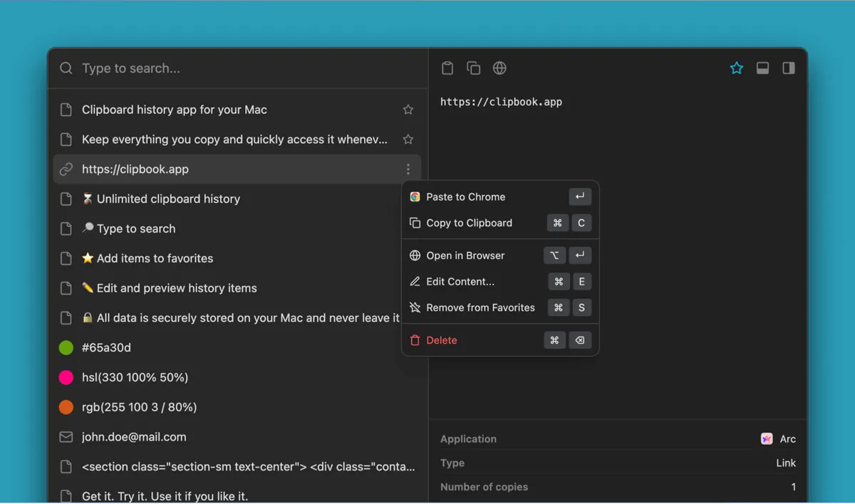The width and height of the screenshot is (855, 504).
Task: Click document icon of section class row
Action: tap(66, 467)
